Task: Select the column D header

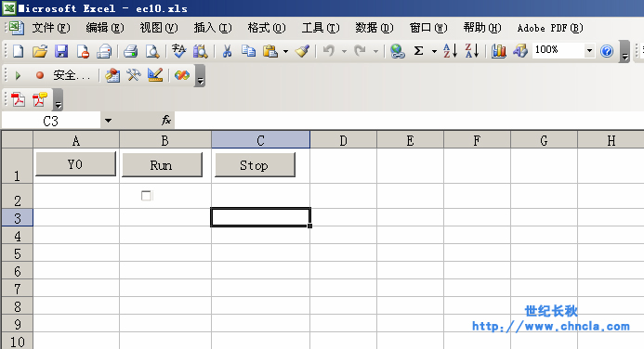Action: (343, 140)
